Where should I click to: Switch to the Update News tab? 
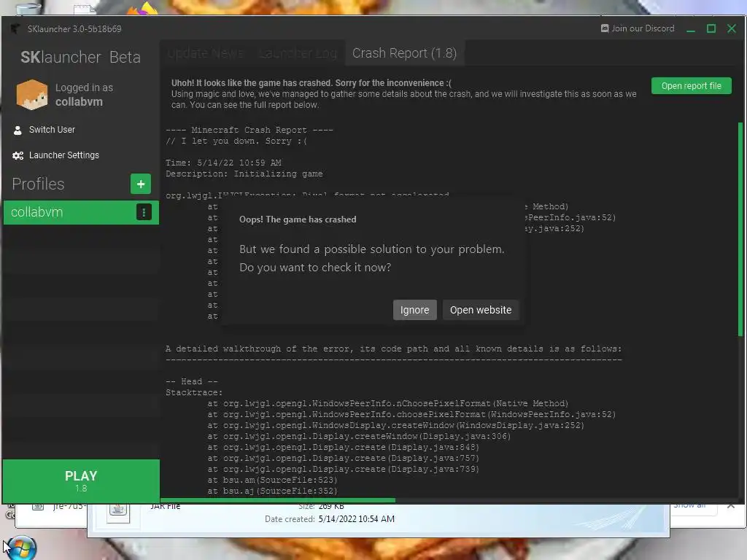point(206,53)
